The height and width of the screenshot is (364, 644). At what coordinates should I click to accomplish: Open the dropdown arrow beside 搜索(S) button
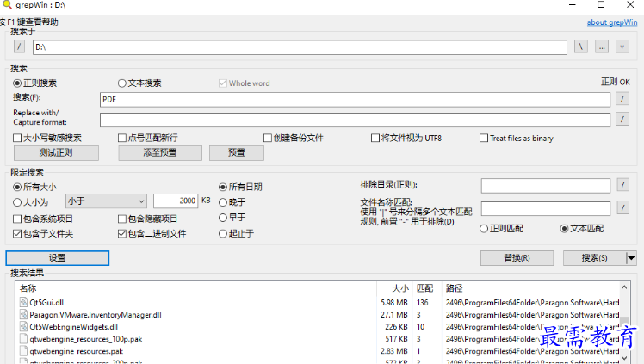click(631, 258)
